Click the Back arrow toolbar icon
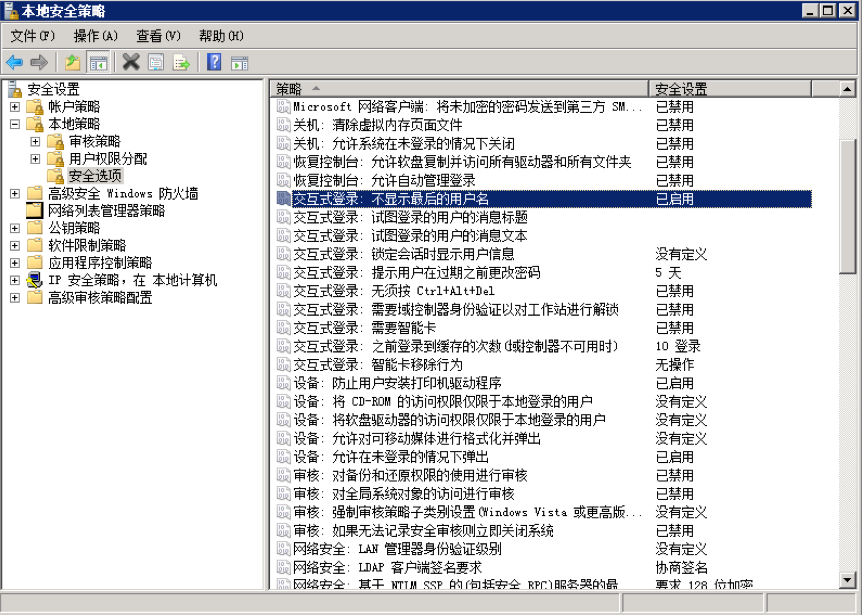This screenshot has height=615, width=862. pos(14,62)
